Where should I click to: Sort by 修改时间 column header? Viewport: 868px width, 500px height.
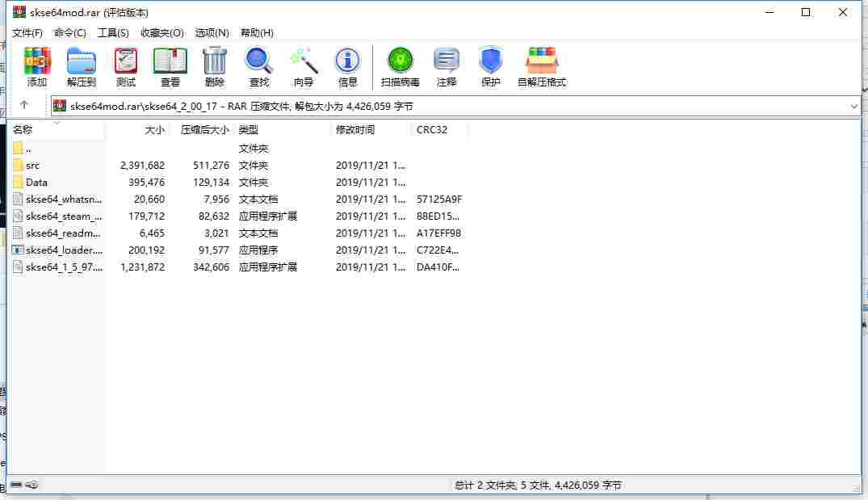click(371, 129)
